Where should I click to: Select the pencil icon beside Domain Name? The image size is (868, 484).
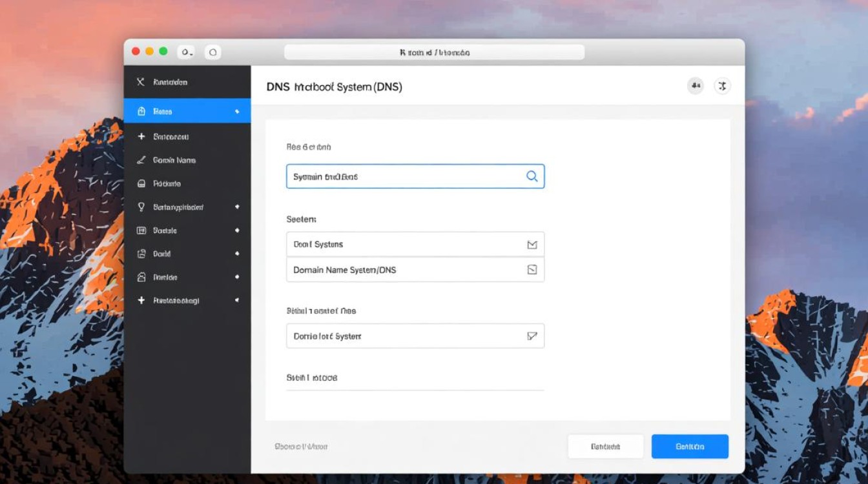coord(141,160)
